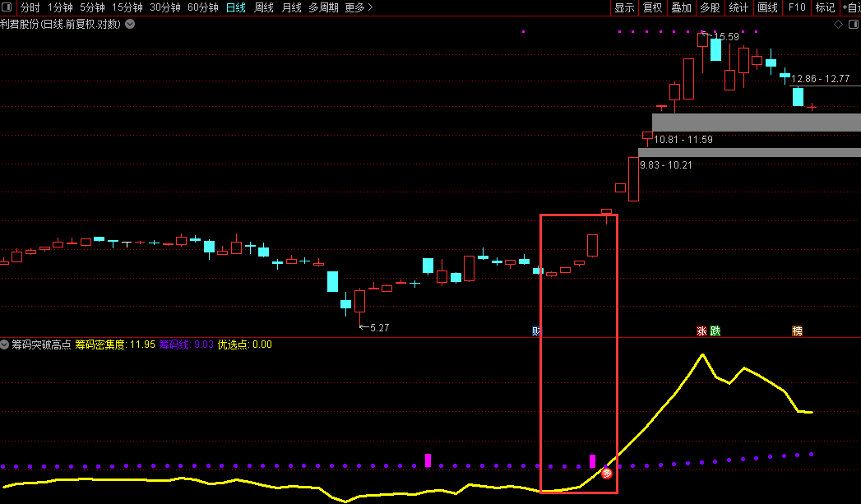Screen dimensions: 861x504
Task: Switch to 月线 monthly chart
Action: click(292, 7)
